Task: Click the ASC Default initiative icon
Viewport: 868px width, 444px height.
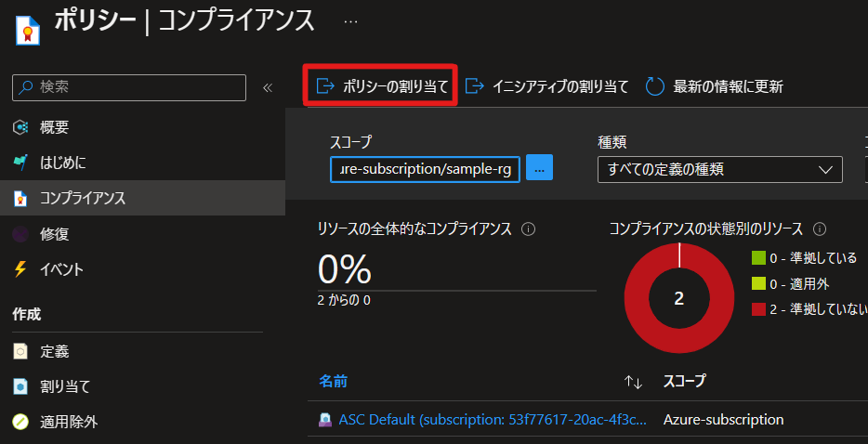Action: [x=325, y=420]
